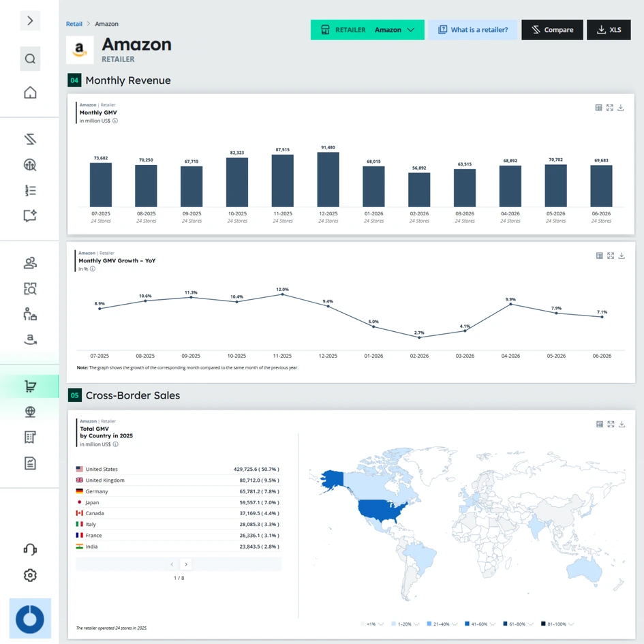Follow the Retail breadcrumb link
This screenshot has width=644, height=644.
74,24
